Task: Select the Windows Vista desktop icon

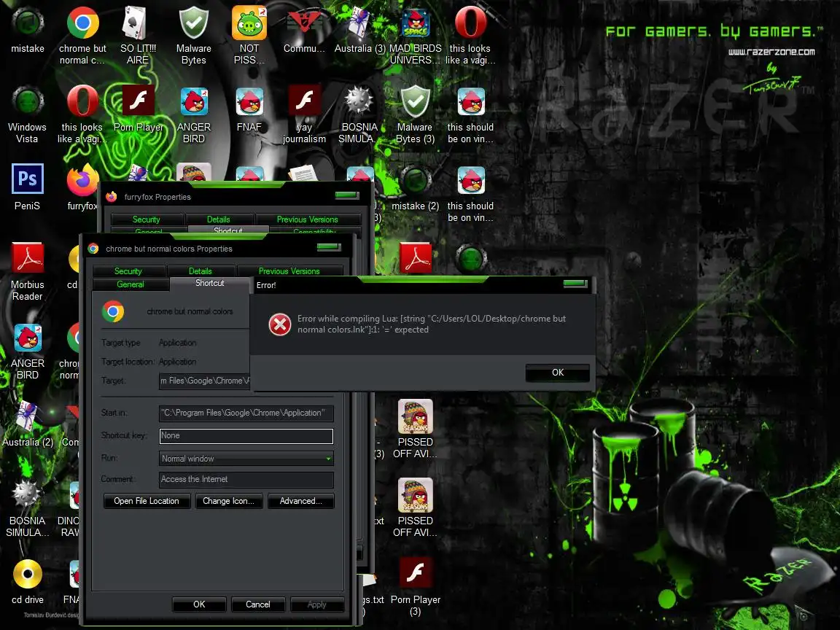Action: 27,114
